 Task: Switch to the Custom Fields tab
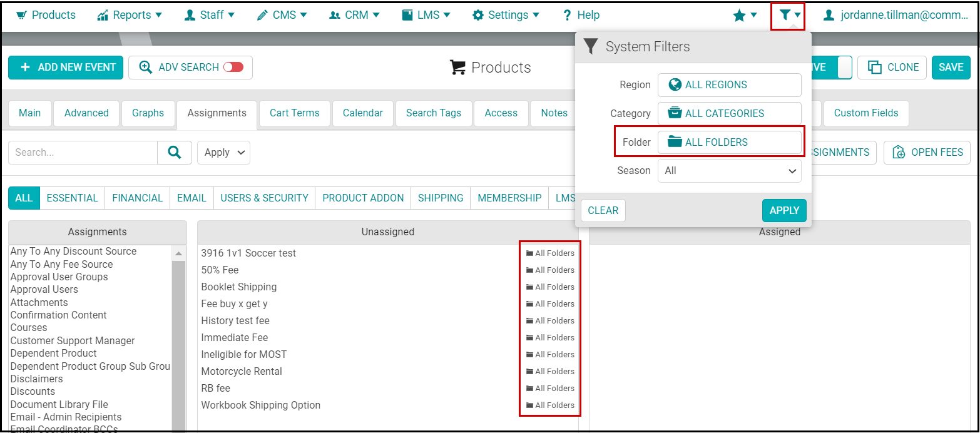click(865, 113)
